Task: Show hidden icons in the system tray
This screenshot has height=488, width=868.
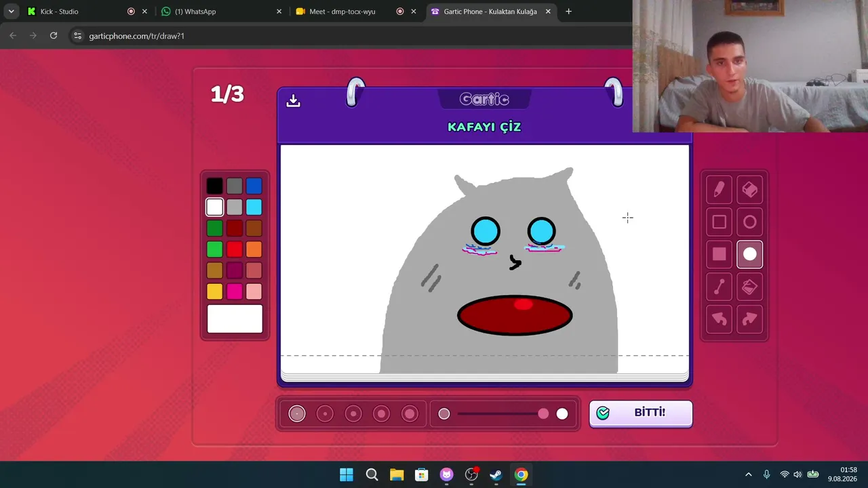Action: pos(749,474)
